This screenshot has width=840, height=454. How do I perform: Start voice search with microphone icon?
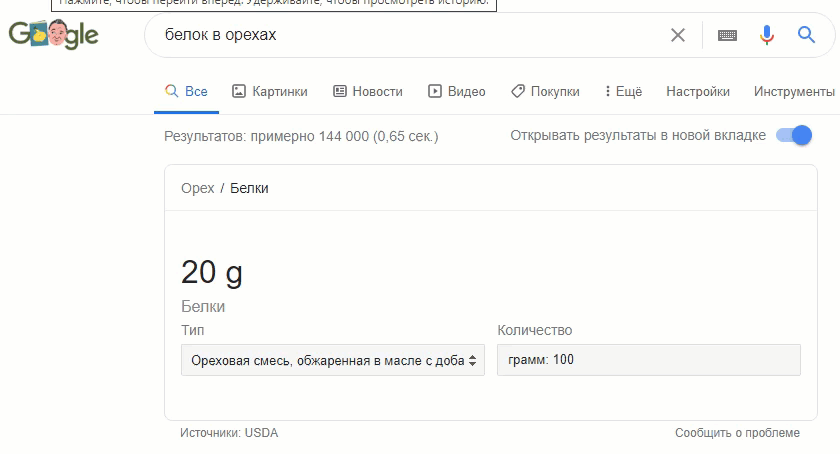point(767,35)
